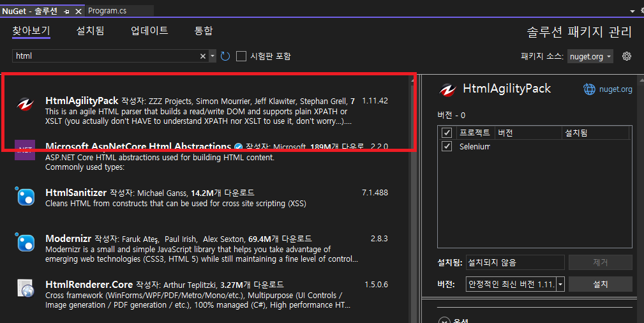Select the Microsoft.AspNetCore.Html.Abstractions package icon
The width and height of the screenshot is (644, 323).
[25, 150]
